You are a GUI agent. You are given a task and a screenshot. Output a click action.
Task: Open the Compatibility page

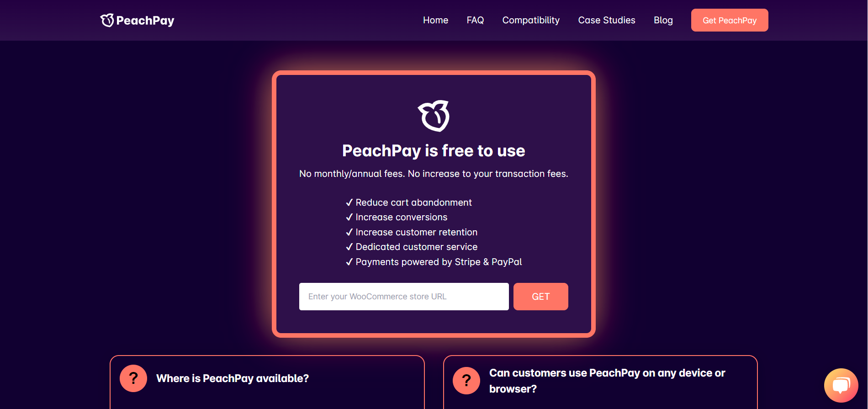531,20
